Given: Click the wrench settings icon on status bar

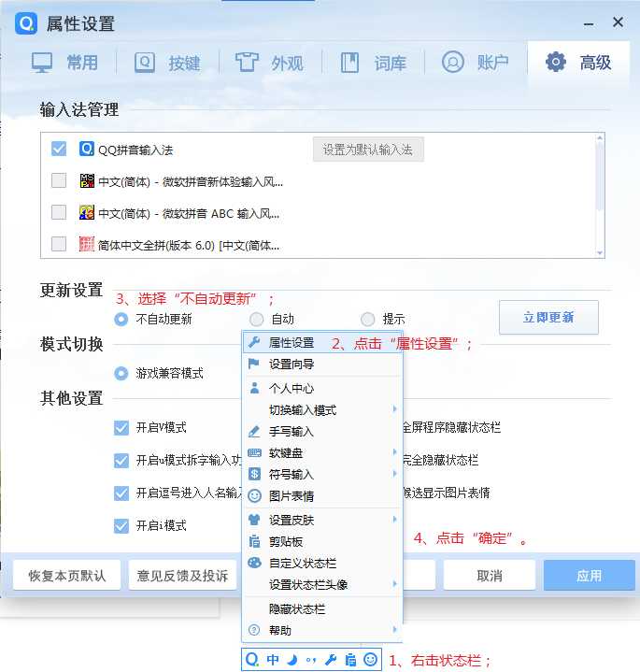Looking at the screenshot, I should [331, 660].
